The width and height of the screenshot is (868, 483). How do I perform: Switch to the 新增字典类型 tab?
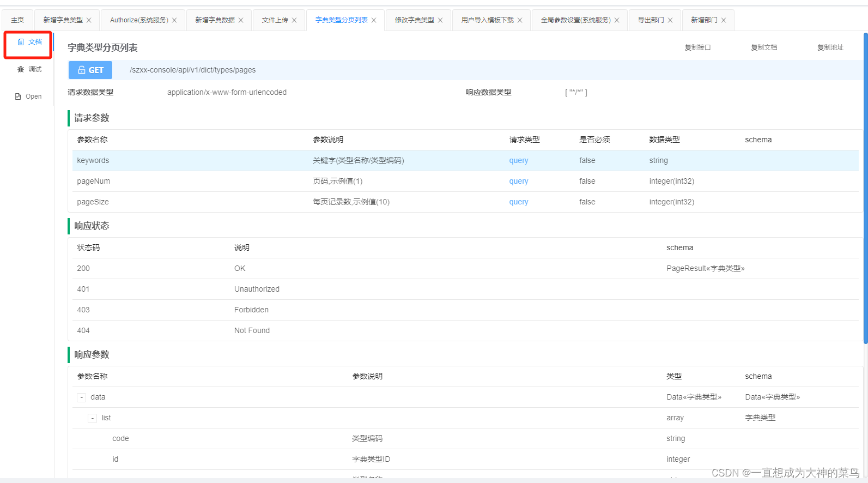(x=63, y=20)
